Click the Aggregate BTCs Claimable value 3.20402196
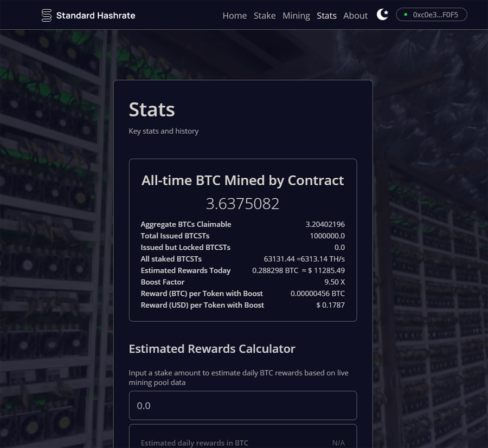This screenshot has width=488, height=448. click(x=325, y=224)
